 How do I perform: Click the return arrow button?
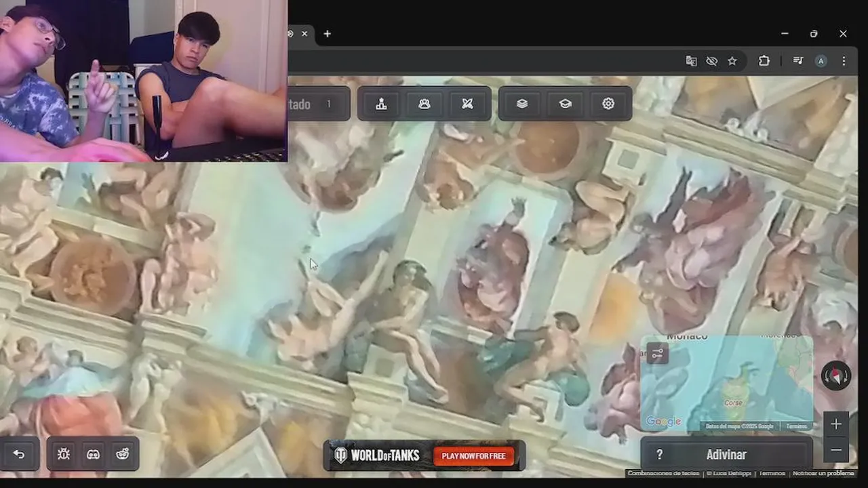click(19, 454)
